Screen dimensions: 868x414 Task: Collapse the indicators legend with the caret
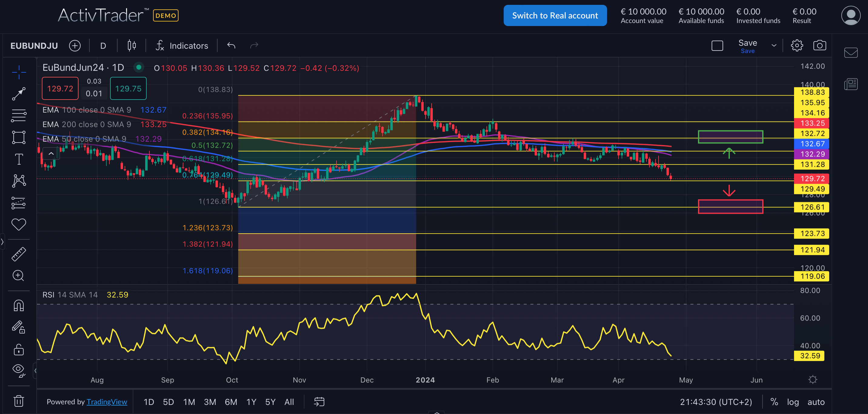pos(51,153)
